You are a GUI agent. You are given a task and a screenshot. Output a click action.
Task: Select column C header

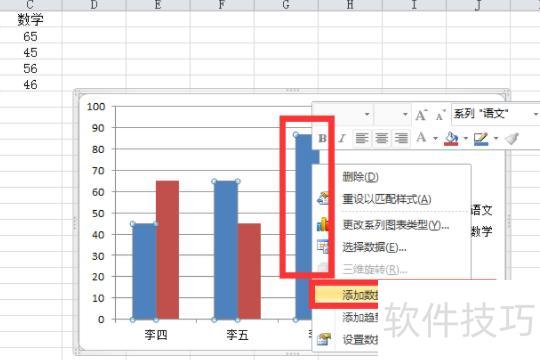30,5
